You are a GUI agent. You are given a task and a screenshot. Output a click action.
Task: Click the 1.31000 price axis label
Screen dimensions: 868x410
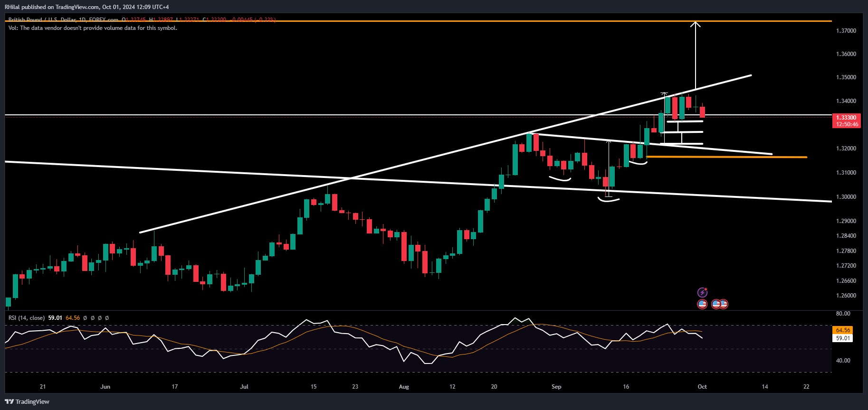[846, 173]
